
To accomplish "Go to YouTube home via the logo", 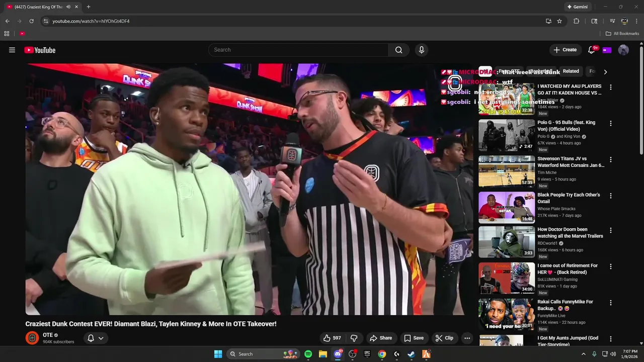I will pos(40,50).
